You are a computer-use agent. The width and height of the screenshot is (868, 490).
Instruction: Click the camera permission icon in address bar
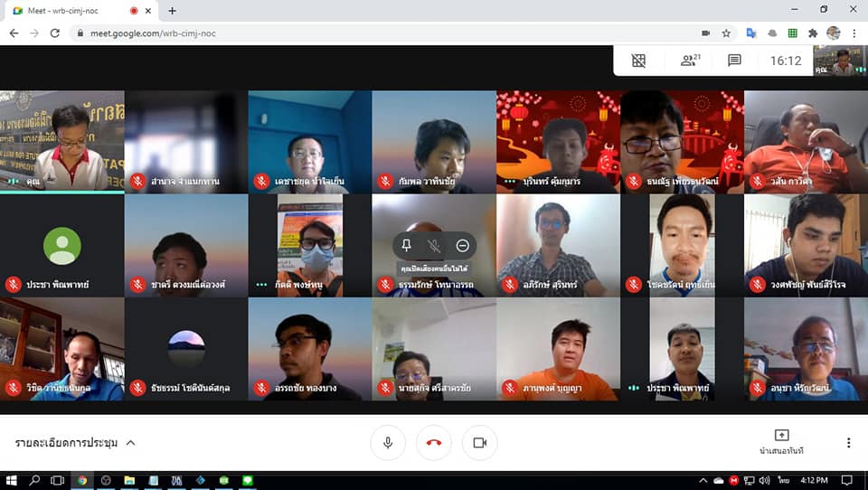click(x=705, y=33)
